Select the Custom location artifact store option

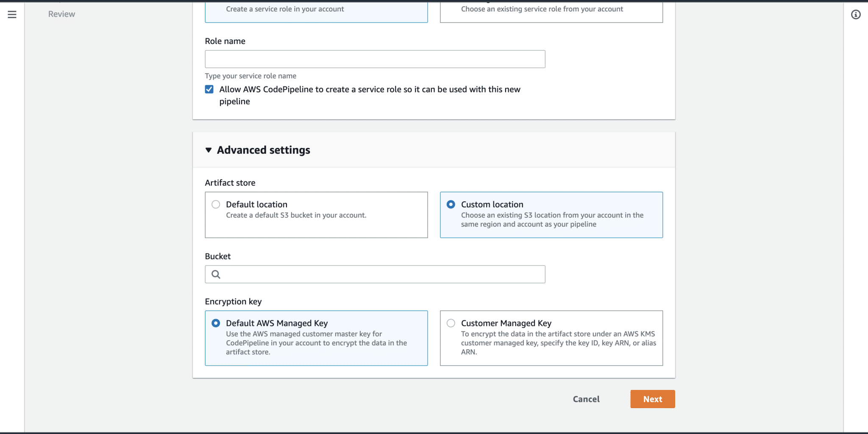coord(451,204)
